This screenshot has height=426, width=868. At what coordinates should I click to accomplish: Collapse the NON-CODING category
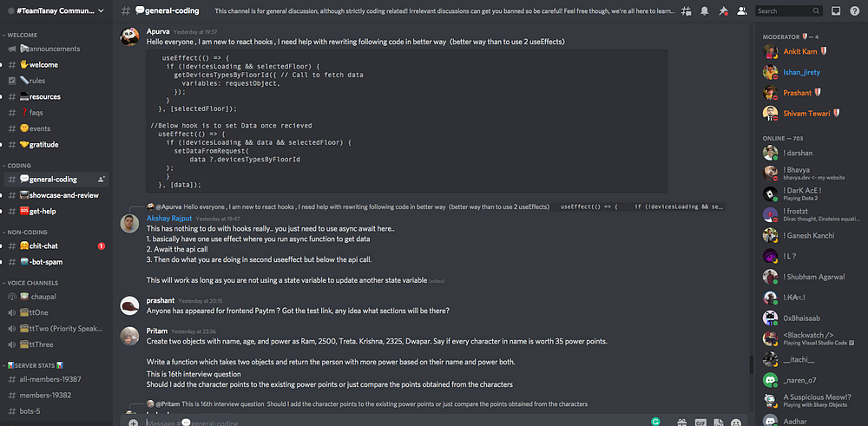[27, 232]
